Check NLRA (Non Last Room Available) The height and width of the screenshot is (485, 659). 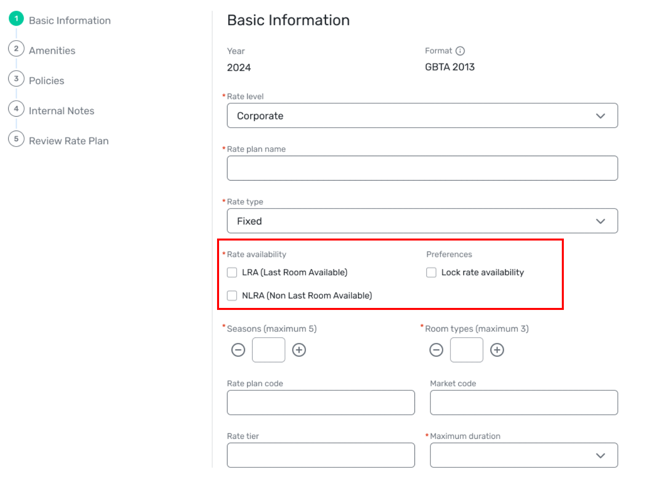coord(232,295)
